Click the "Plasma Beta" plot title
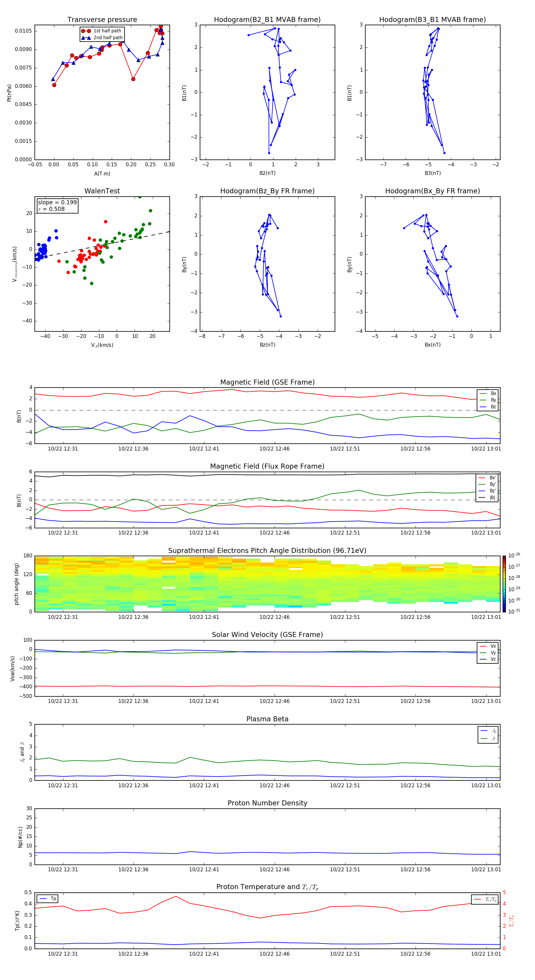The width and height of the screenshot is (535, 980). 267,719
